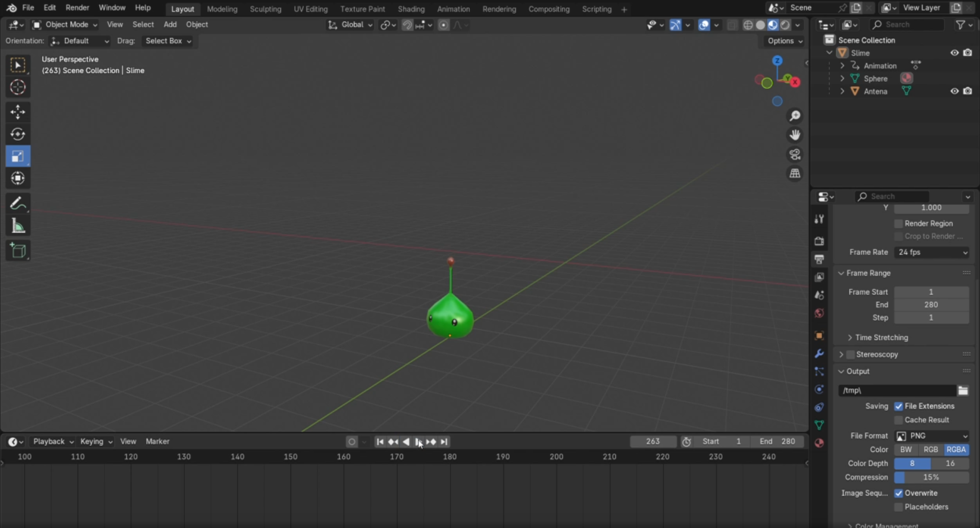Adjust the Compression slider
The width and height of the screenshot is (980, 528).
pyautogui.click(x=931, y=477)
